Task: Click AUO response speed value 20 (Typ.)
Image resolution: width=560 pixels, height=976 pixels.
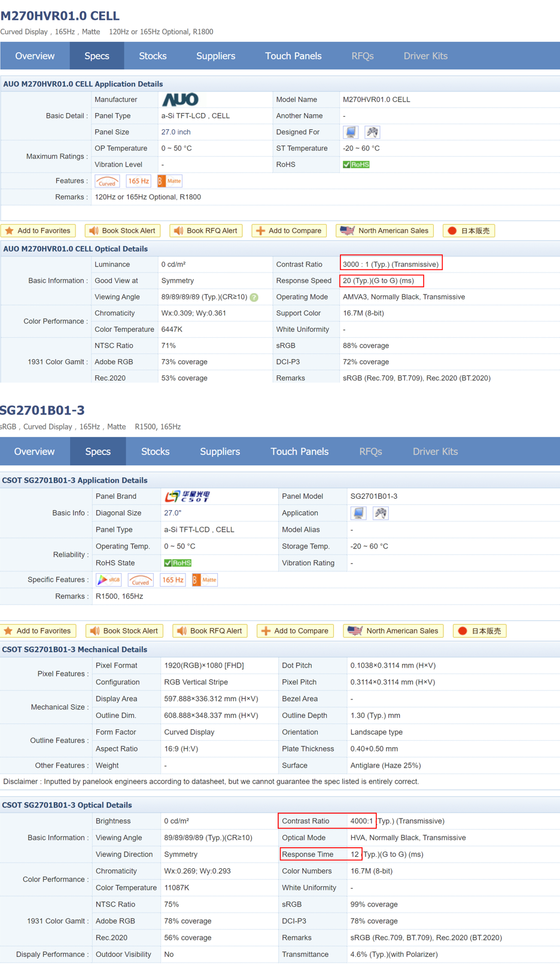Action: (x=378, y=281)
